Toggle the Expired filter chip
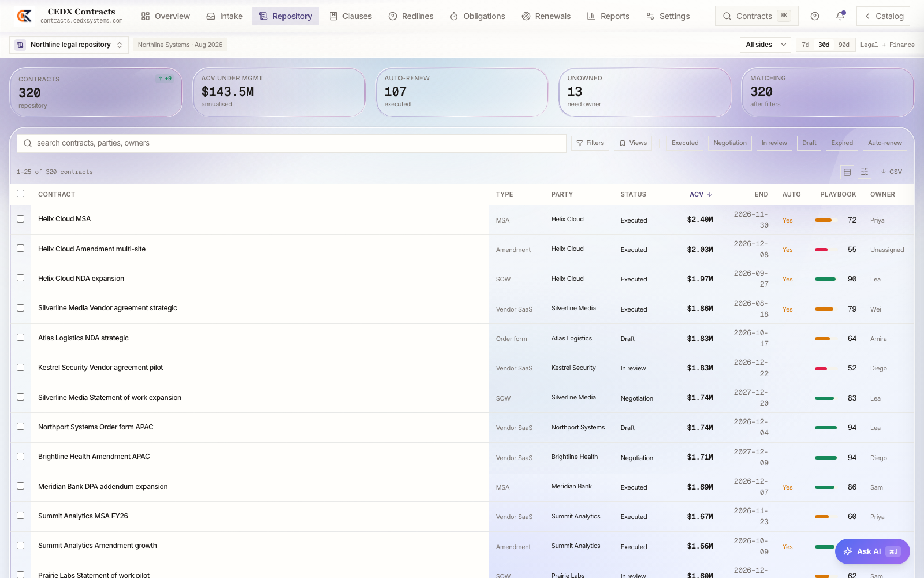This screenshot has width=924, height=578. [842, 143]
